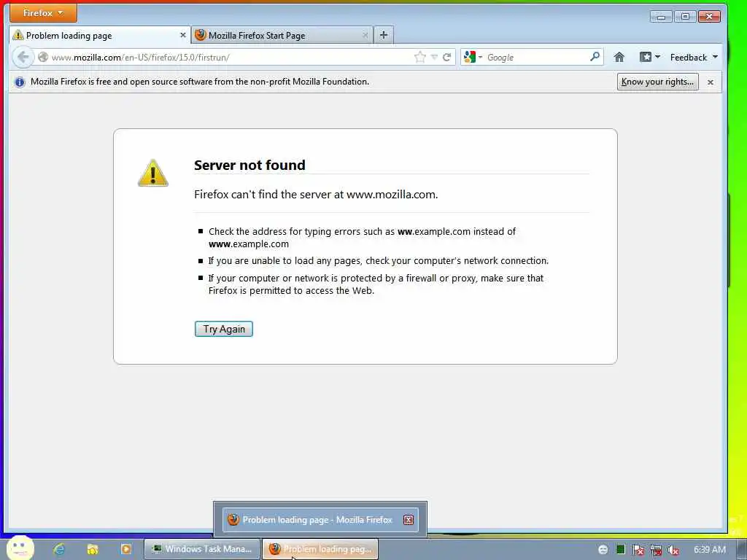Open the Feedback dropdown menu

(x=694, y=57)
